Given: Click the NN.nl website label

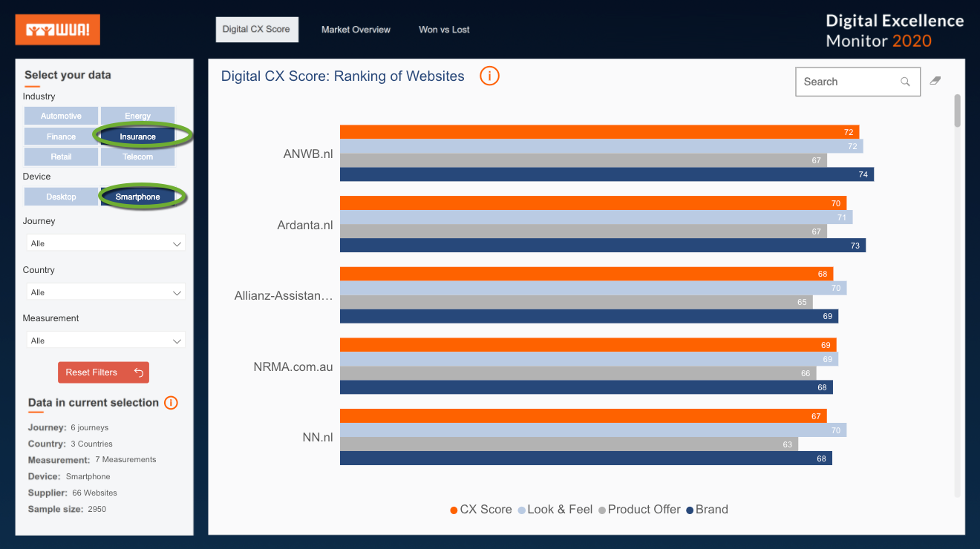Looking at the screenshot, I should click(318, 437).
